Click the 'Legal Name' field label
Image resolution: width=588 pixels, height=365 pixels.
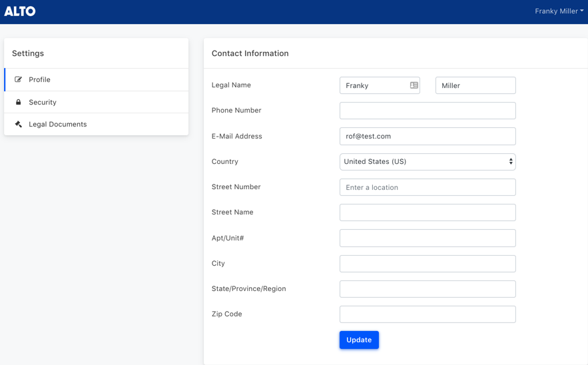tap(231, 85)
